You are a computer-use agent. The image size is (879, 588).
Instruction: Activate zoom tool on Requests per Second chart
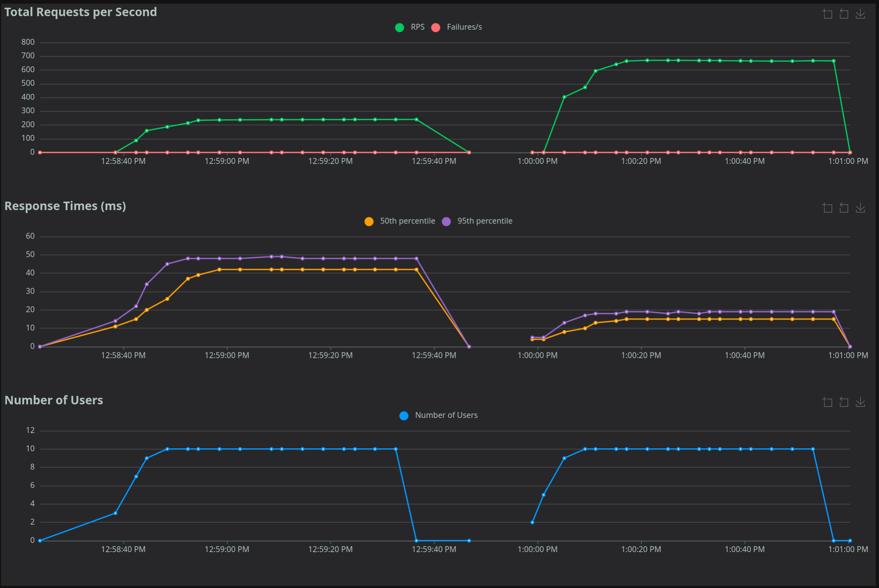point(827,14)
